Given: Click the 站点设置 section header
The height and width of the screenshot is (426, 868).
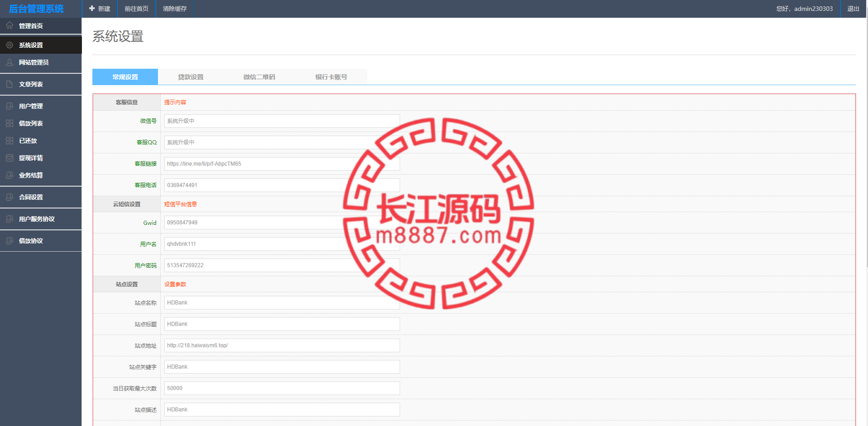Looking at the screenshot, I should tap(127, 284).
